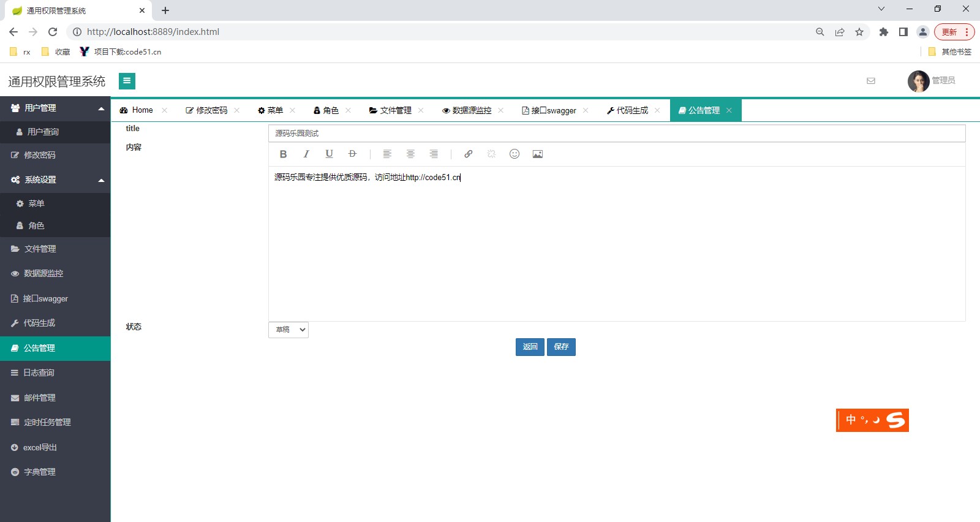Switch to the 文件管理 tab
Screen dimensions: 980x522
pos(391,111)
